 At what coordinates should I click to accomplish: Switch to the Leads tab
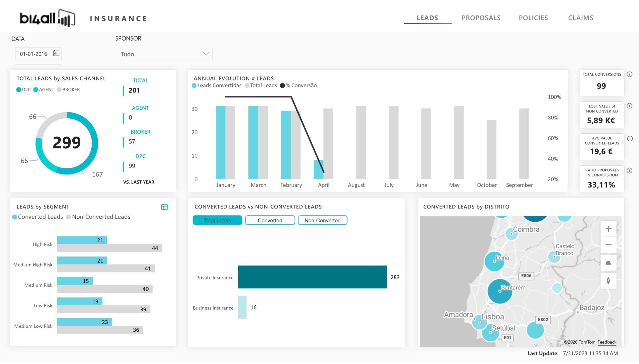(x=428, y=18)
